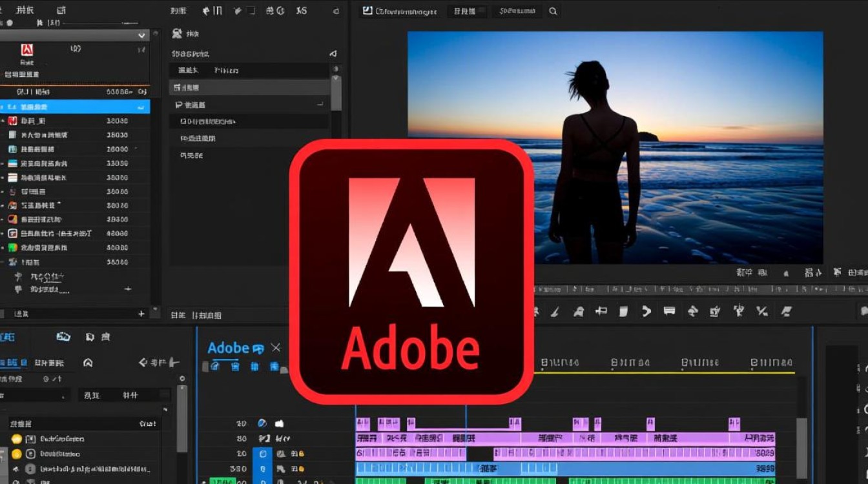Toggle the lower yellow padlock in the track headers
This screenshot has width=868, height=484.
pyautogui.click(x=301, y=469)
